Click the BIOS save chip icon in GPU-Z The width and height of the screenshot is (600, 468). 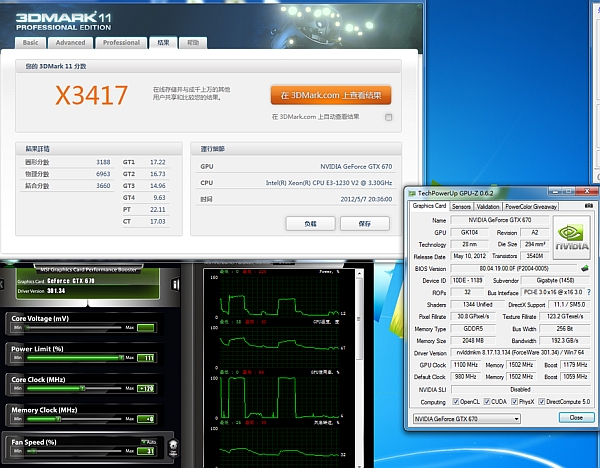(585, 268)
